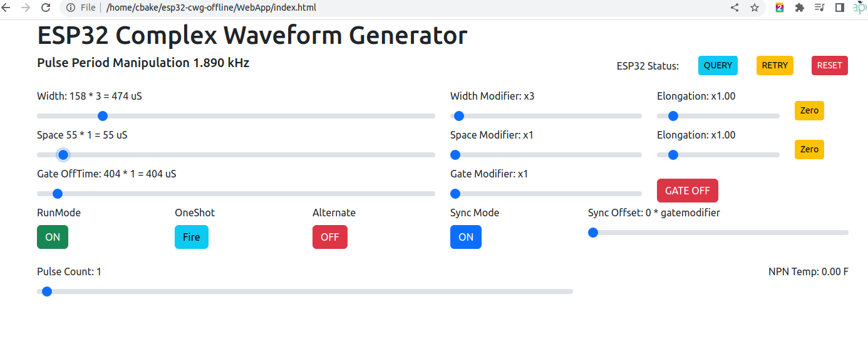This screenshot has height=363, width=868.
Task: Click the Width Modifier slider track
Action: (546, 116)
